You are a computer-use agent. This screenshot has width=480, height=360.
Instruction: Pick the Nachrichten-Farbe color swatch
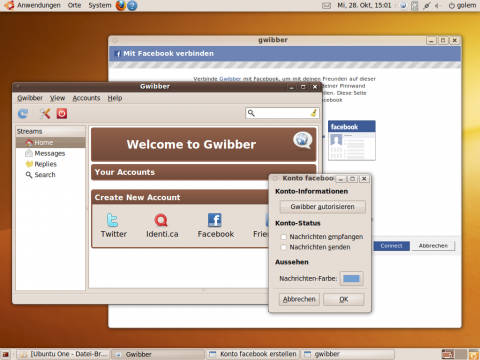[x=351, y=279]
